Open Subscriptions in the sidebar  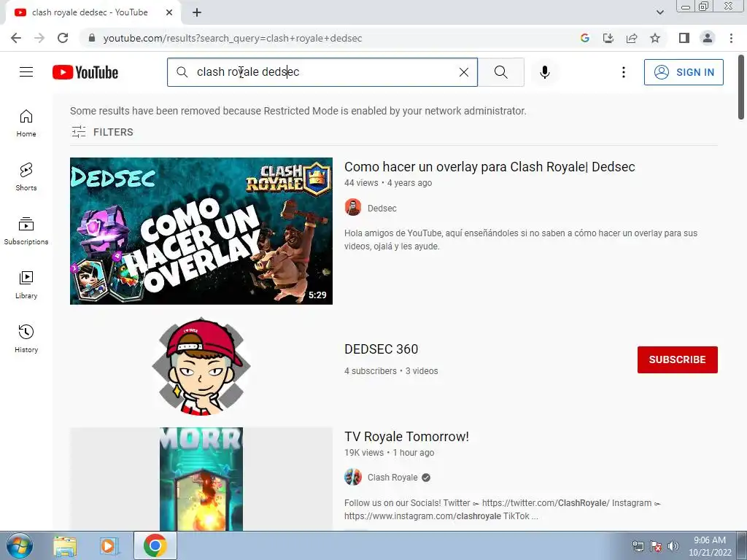point(26,231)
